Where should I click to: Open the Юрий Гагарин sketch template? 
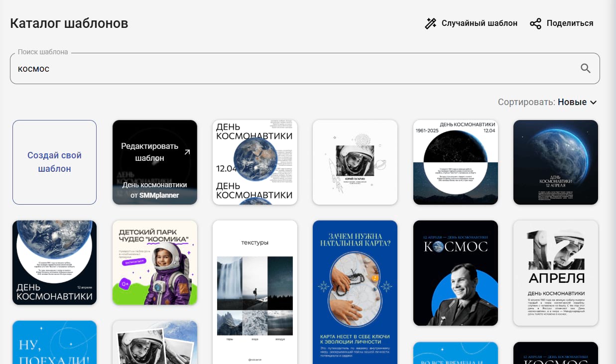pyautogui.click(x=355, y=162)
